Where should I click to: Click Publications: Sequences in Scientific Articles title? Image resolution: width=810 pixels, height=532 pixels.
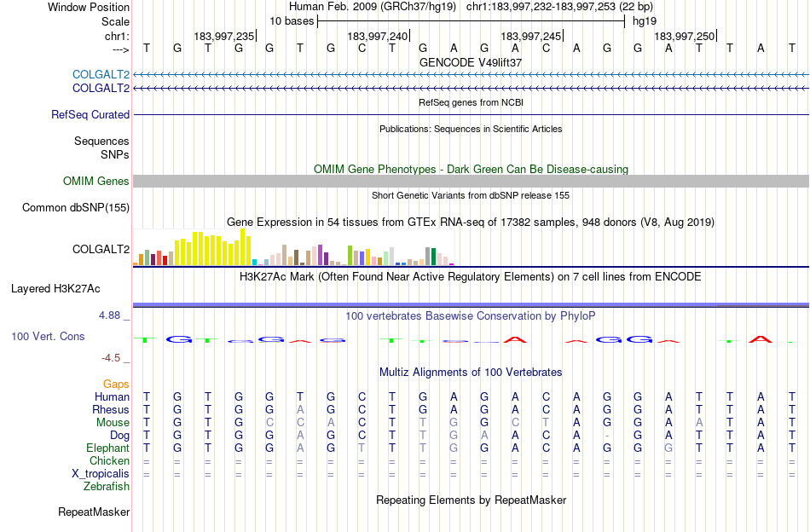click(471, 129)
